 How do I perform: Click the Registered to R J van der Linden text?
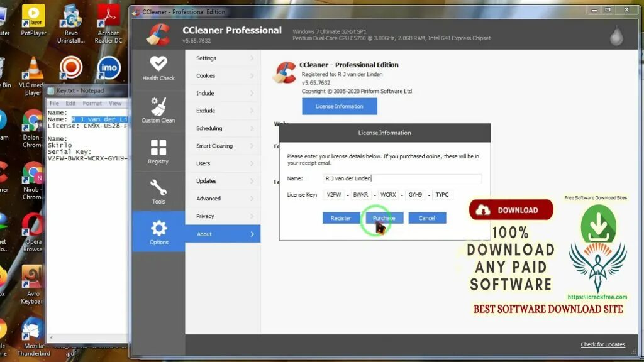coord(341,74)
